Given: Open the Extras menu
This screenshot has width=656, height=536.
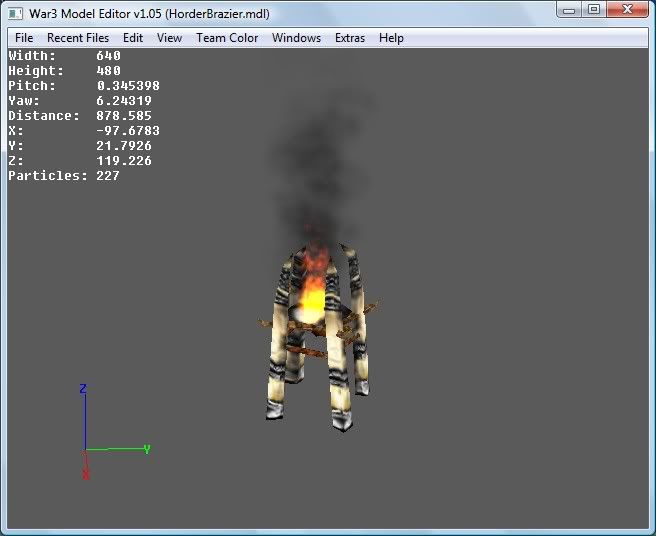Looking at the screenshot, I should pos(350,38).
